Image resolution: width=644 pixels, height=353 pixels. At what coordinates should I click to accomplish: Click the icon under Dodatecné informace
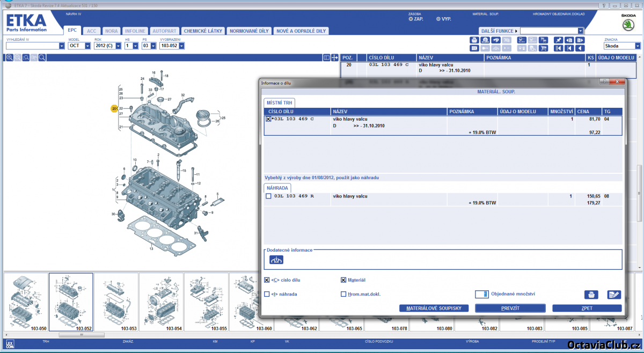(276, 260)
